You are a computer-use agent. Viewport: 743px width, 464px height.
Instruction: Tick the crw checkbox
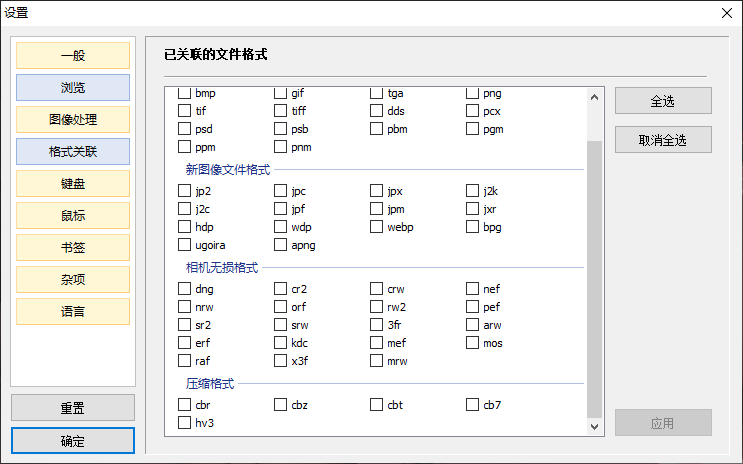pos(376,289)
